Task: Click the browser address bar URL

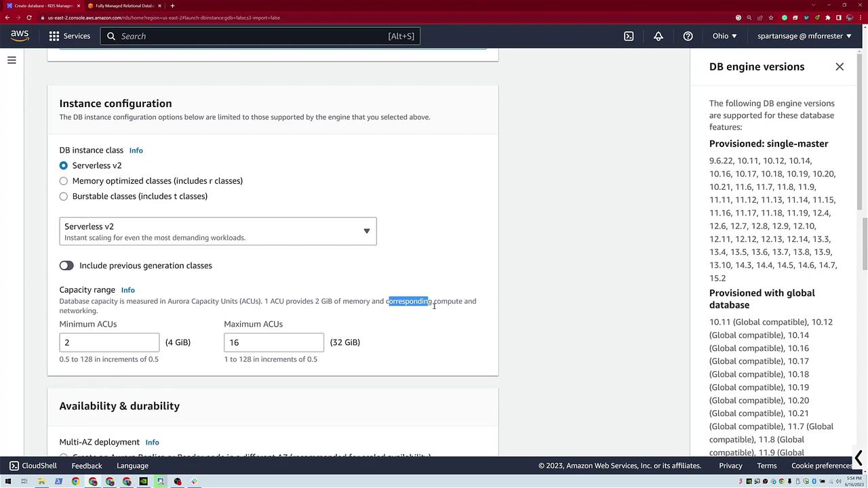Action: point(163,18)
